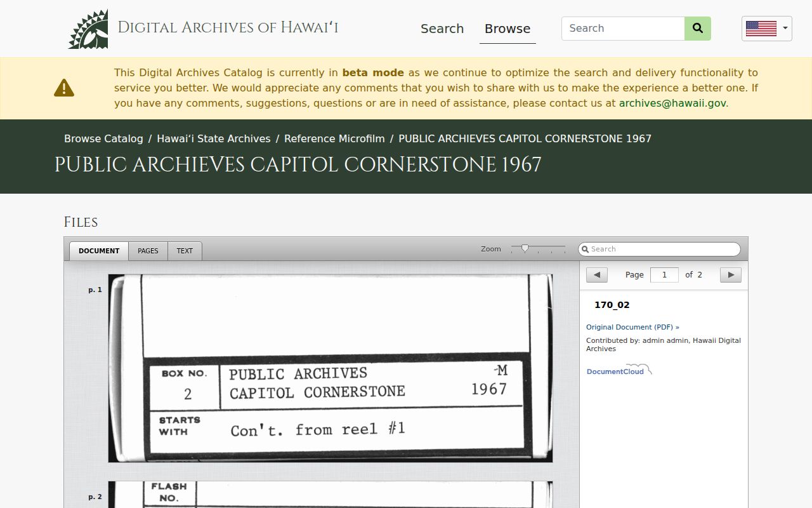The image size is (812, 508).
Task: Click the 170_02 document title
Action: tap(612, 305)
